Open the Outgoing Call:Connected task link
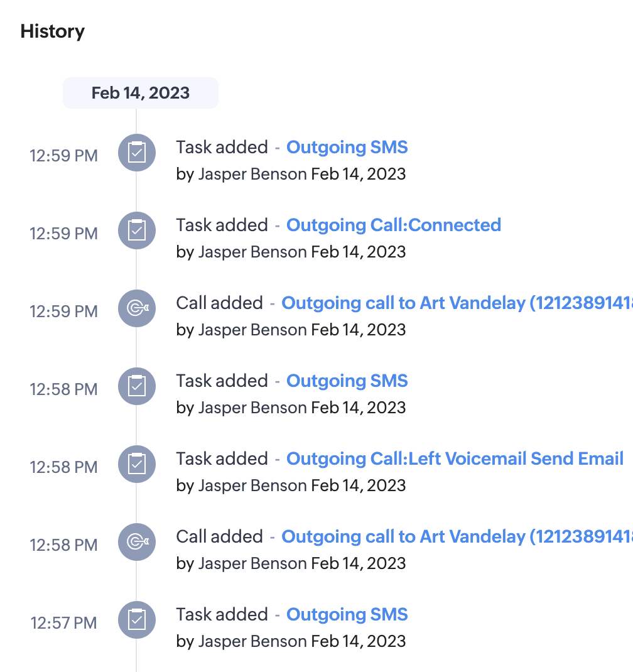Viewport: 633px width, 672px height. pyautogui.click(x=394, y=225)
